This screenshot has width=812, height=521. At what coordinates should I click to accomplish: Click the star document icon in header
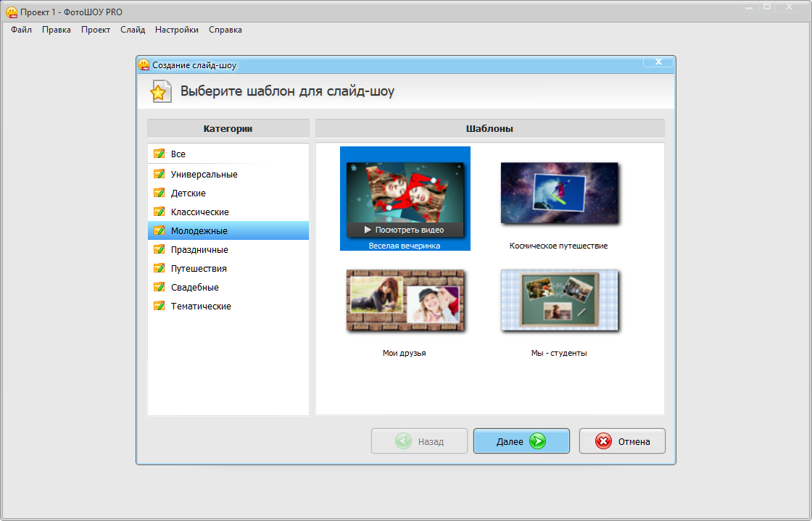coord(160,92)
